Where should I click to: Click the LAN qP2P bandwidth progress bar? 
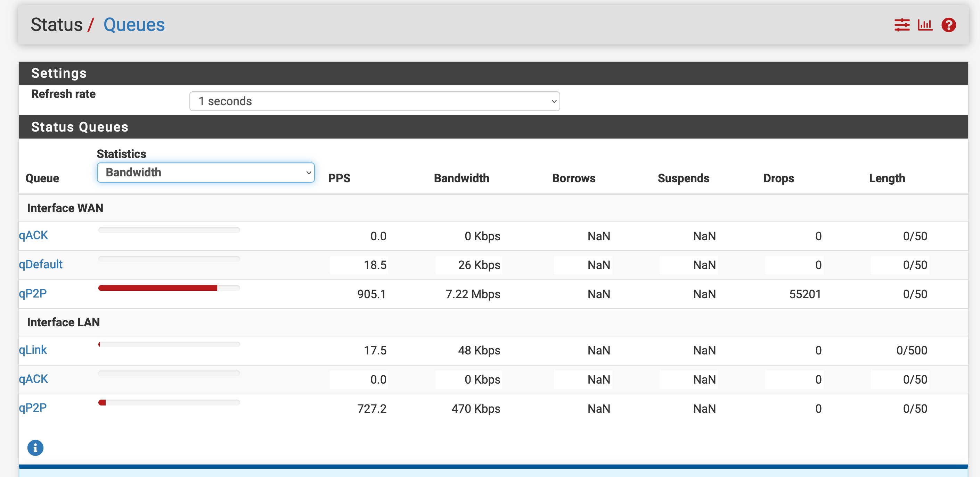[x=169, y=402]
